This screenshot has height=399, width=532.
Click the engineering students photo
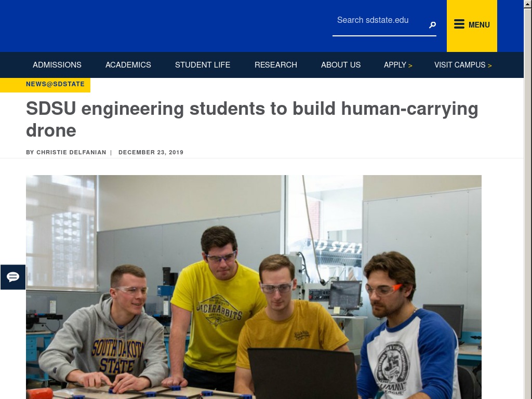coord(254,287)
